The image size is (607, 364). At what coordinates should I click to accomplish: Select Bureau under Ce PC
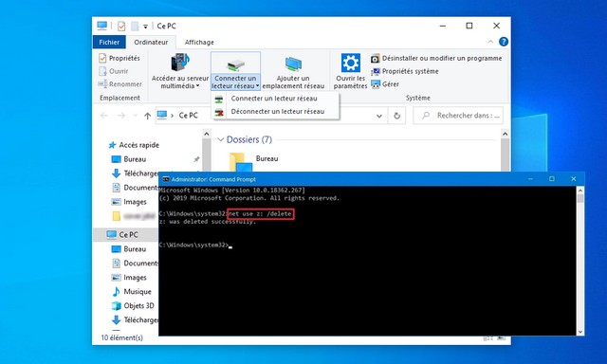coord(129,249)
